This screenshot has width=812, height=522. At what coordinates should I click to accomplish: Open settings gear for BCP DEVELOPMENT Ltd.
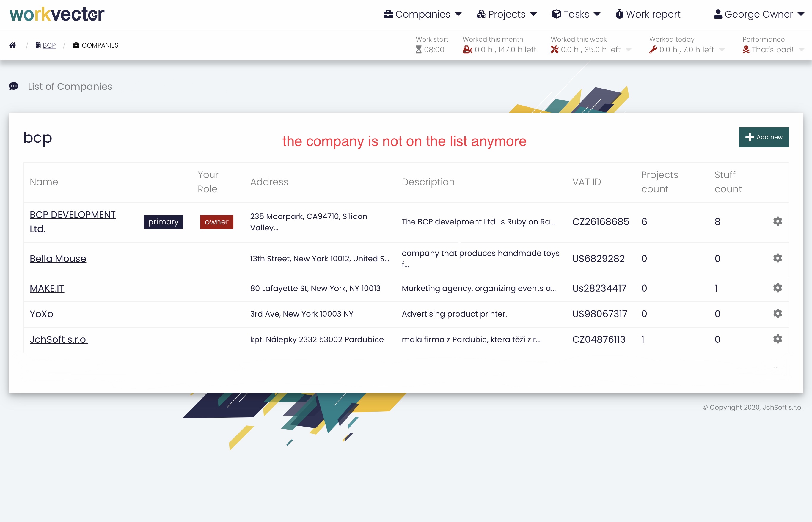(778, 221)
